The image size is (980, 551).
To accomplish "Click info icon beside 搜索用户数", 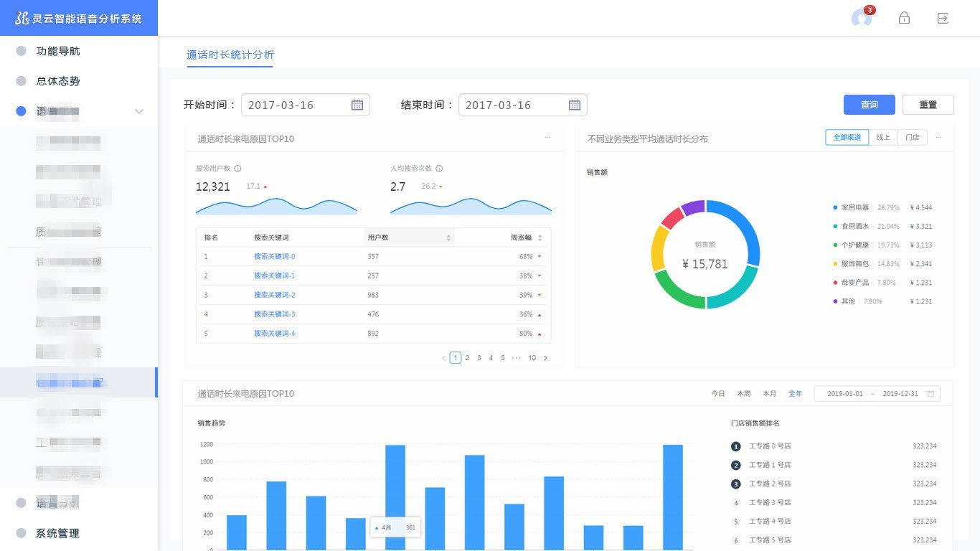I will click(x=237, y=169).
